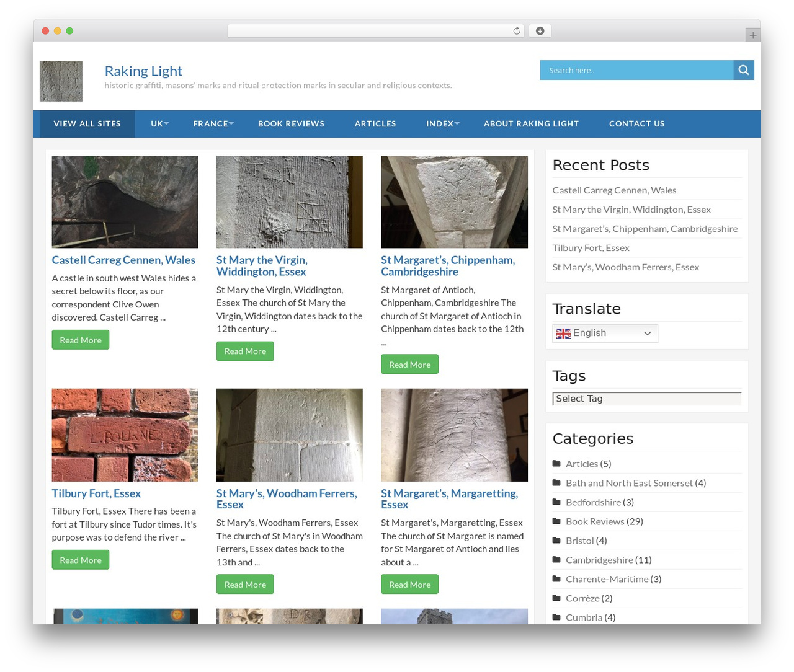Viewport: 794px width, 672px height.
Task: Open the Bristol category link
Action: coord(580,541)
